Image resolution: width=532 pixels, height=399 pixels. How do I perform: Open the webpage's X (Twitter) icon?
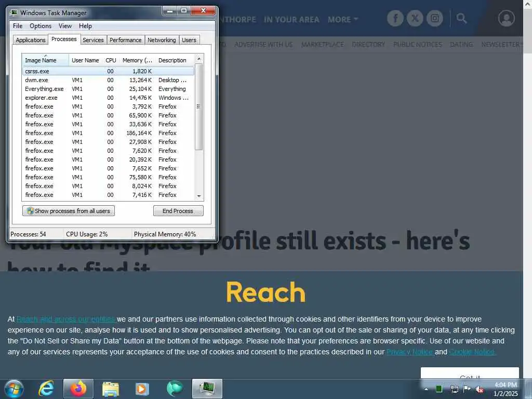[x=415, y=18]
